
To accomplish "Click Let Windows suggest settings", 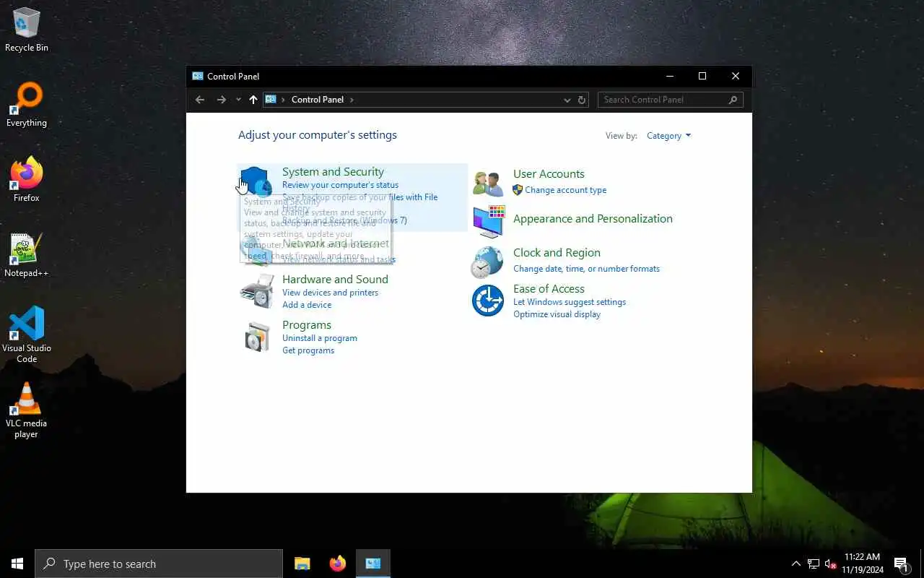I will tap(570, 302).
